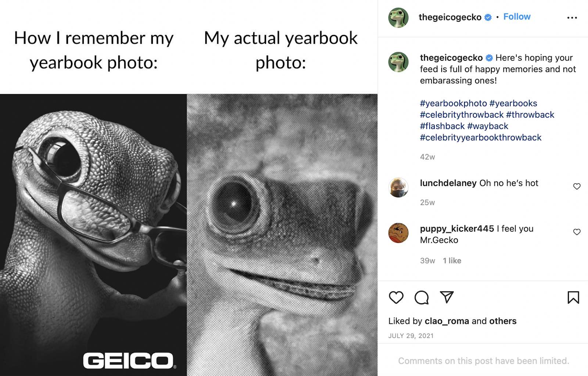Click the verified badge in post header
Viewport: 588px width, 376px height.
(488, 17)
